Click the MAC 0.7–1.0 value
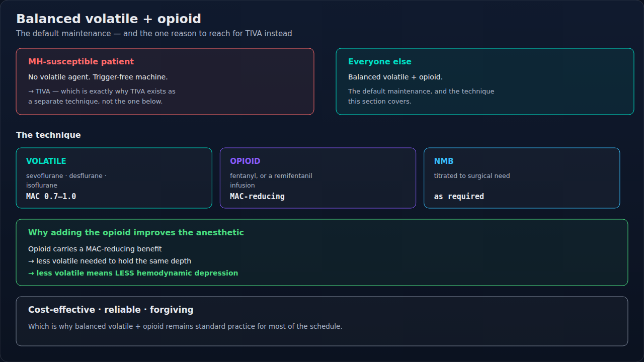Image resolution: width=644 pixels, height=362 pixels. click(x=51, y=197)
